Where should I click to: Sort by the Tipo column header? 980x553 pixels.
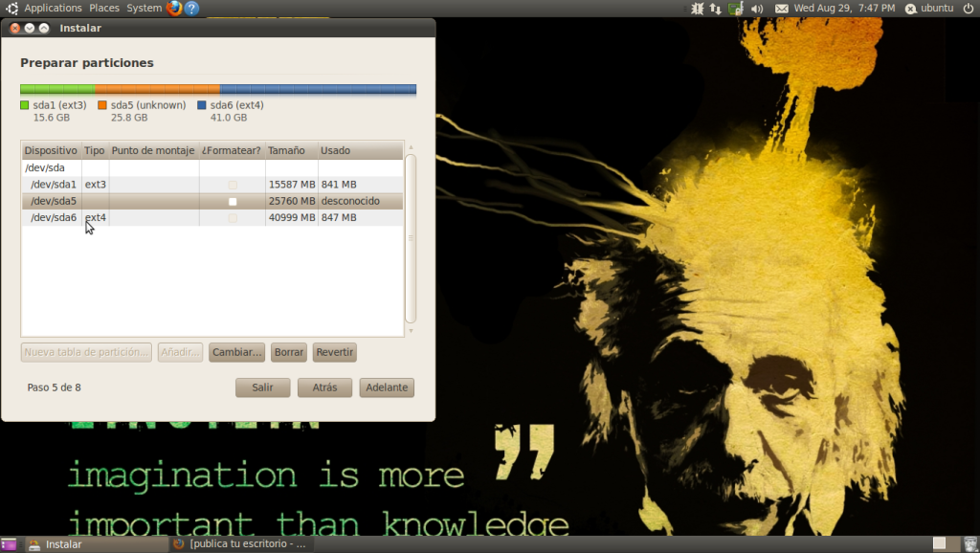pos(95,150)
